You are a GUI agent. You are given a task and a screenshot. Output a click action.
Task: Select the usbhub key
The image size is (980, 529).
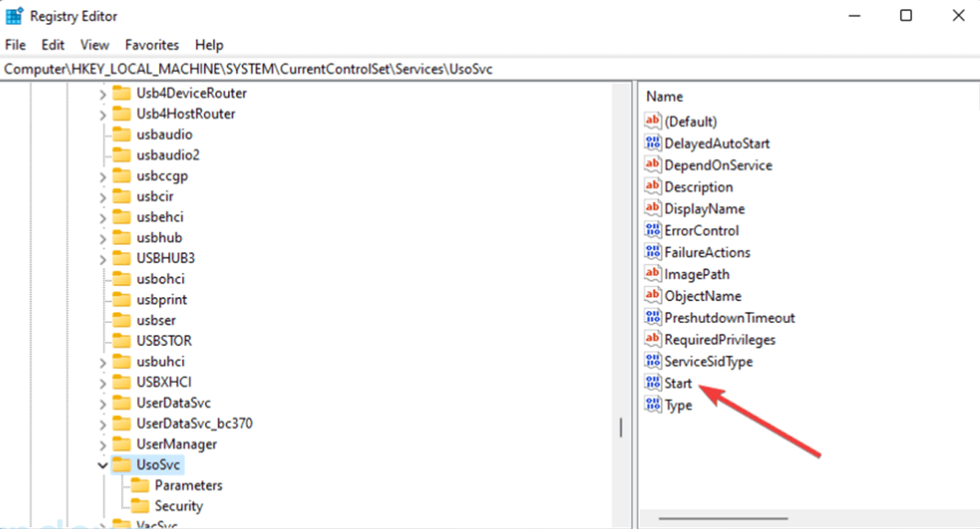159,237
